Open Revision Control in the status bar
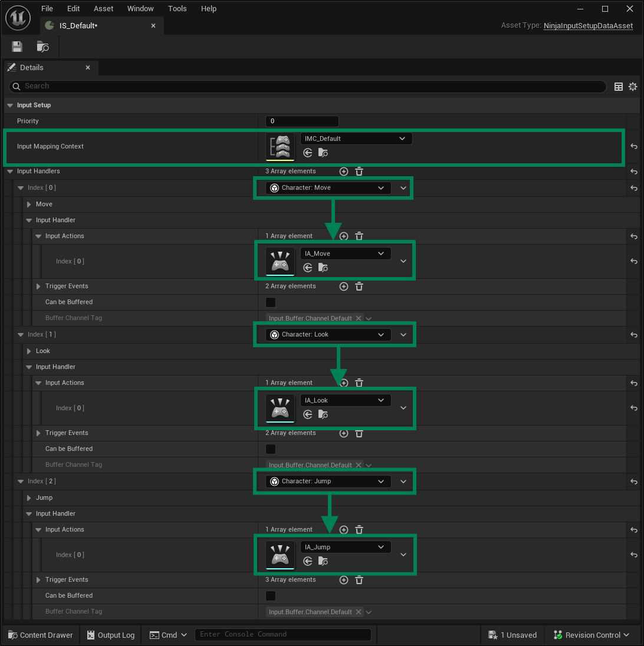 tap(590, 635)
